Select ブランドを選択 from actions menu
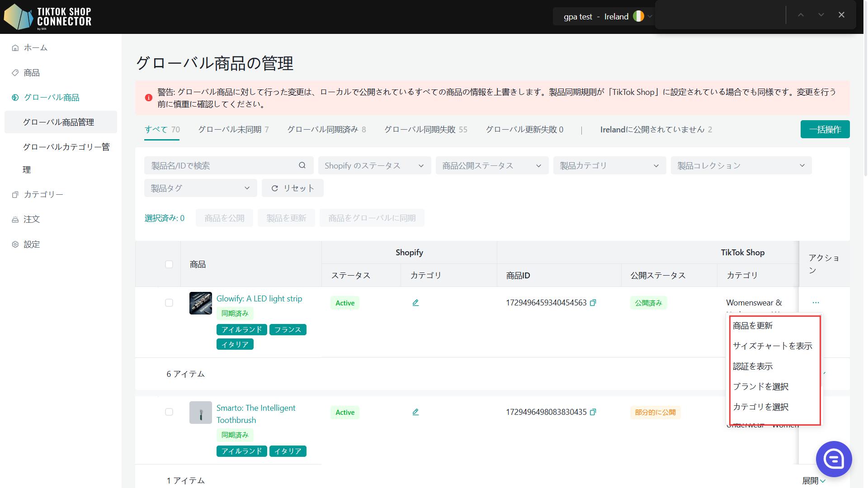 pyautogui.click(x=775, y=387)
